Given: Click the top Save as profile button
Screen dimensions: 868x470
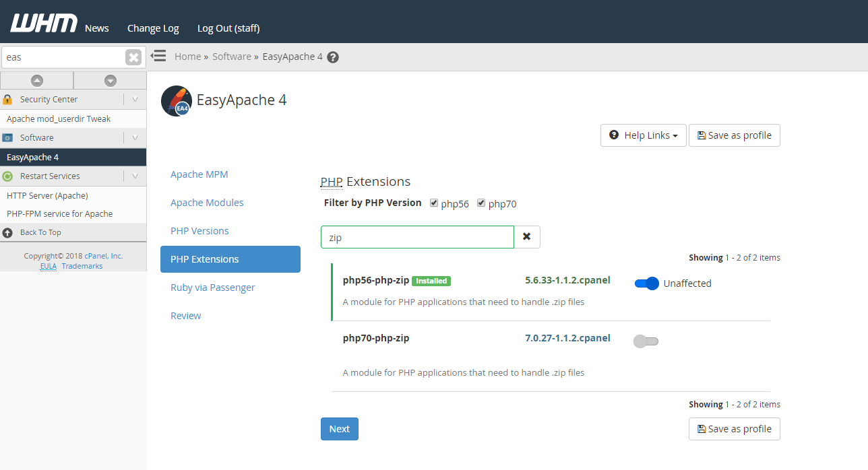Looking at the screenshot, I should [735, 135].
